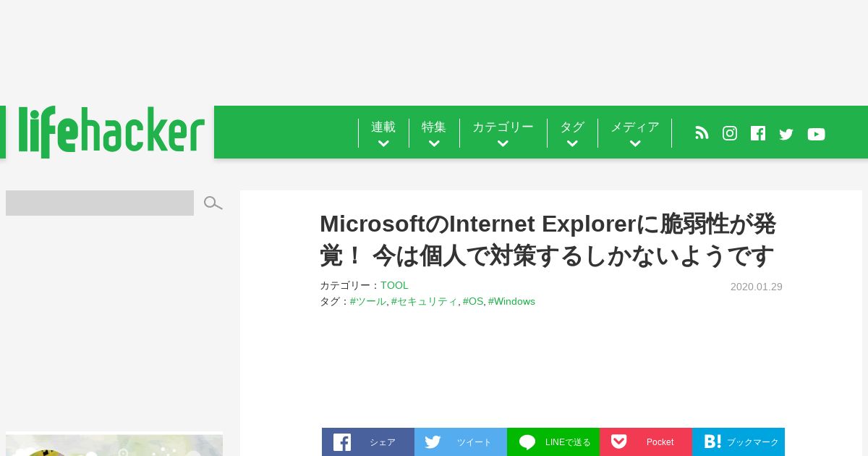The image size is (868, 456).
Task: Open the Instagram icon in header
Action: click(x=730, y=133)
